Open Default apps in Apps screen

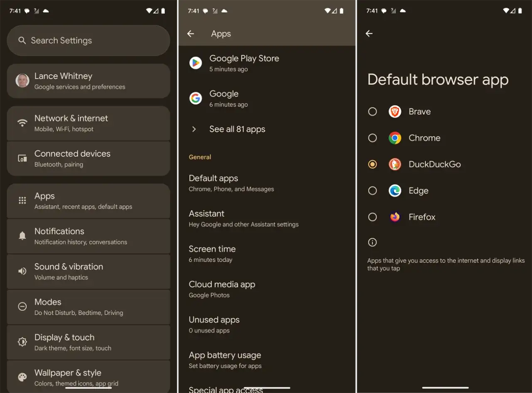(267, 183)
